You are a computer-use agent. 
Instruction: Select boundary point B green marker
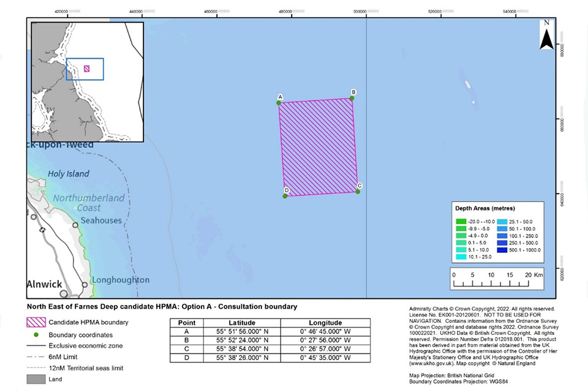pyautogui.click(x=352, y=98)
